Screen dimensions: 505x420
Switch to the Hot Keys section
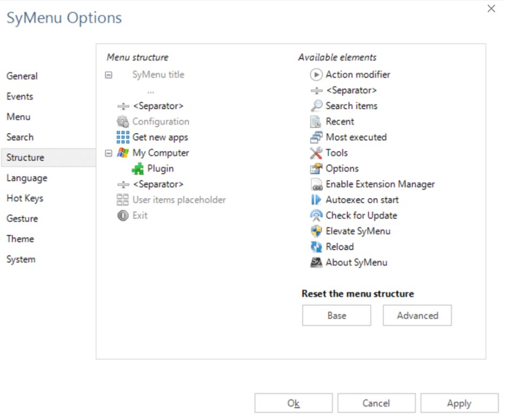click(25, 199)
